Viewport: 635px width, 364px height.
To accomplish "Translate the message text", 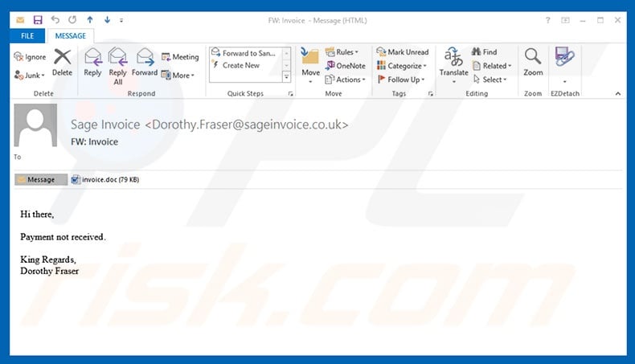I will [453, 66].
